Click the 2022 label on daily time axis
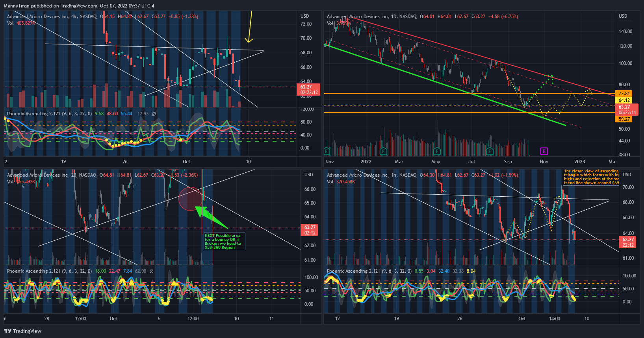Viewport: 644px width, 338px height. (366, 162)
